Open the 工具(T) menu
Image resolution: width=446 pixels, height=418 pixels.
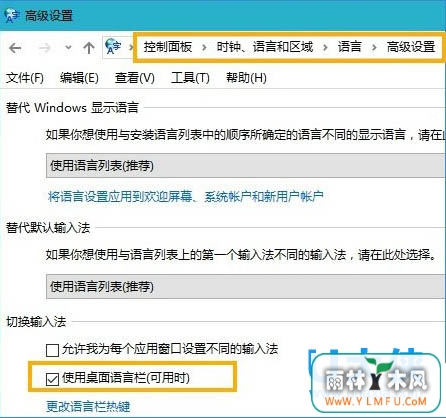190,78
